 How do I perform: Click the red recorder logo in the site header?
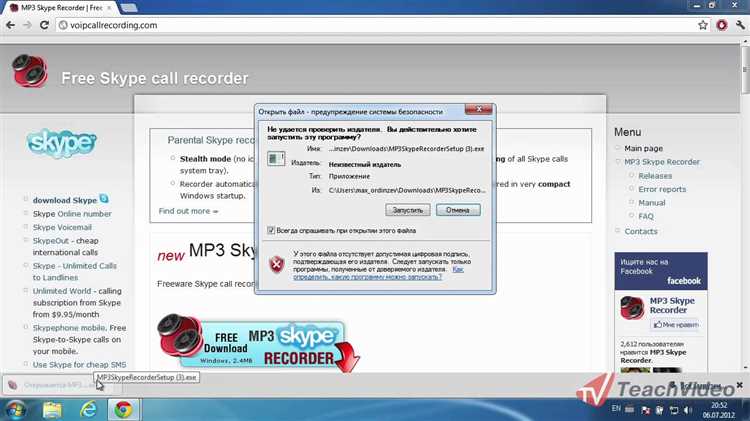pyautogui.click(x=30, y=71)
